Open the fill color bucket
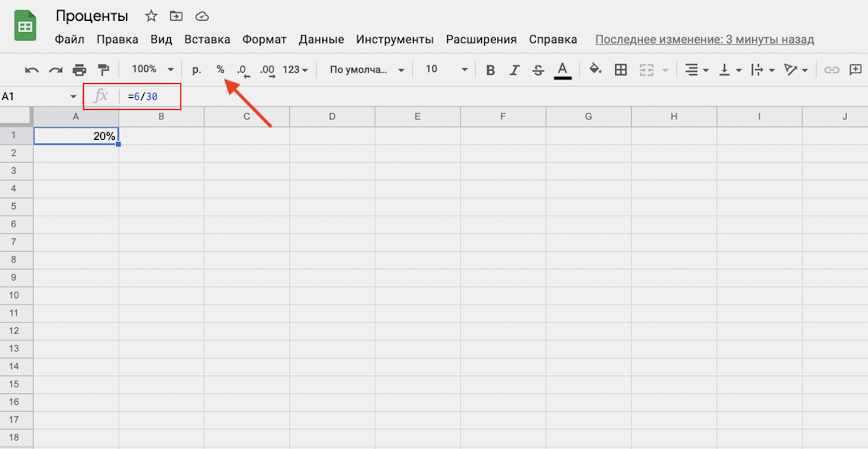Viewport: 868px width, 449px height. tap(595, 69)
